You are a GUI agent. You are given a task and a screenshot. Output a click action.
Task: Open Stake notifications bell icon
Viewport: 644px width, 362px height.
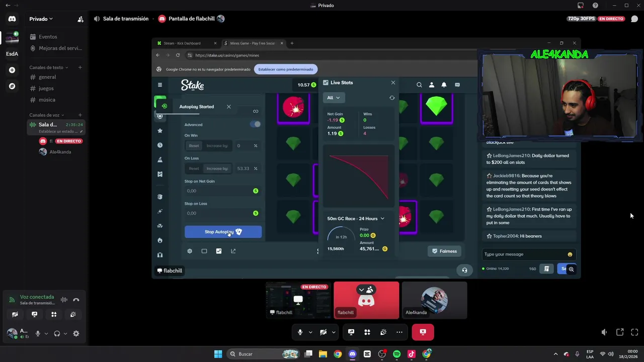click(x=444, y=85)
